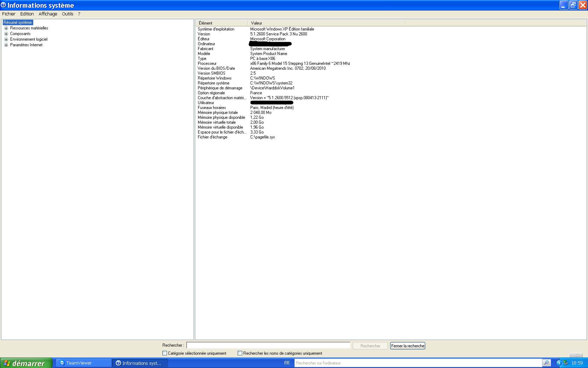Open the Affichage menu
The height and width of the screenshot is (368, 588).
pyautogui.click(x=48, y=14)
